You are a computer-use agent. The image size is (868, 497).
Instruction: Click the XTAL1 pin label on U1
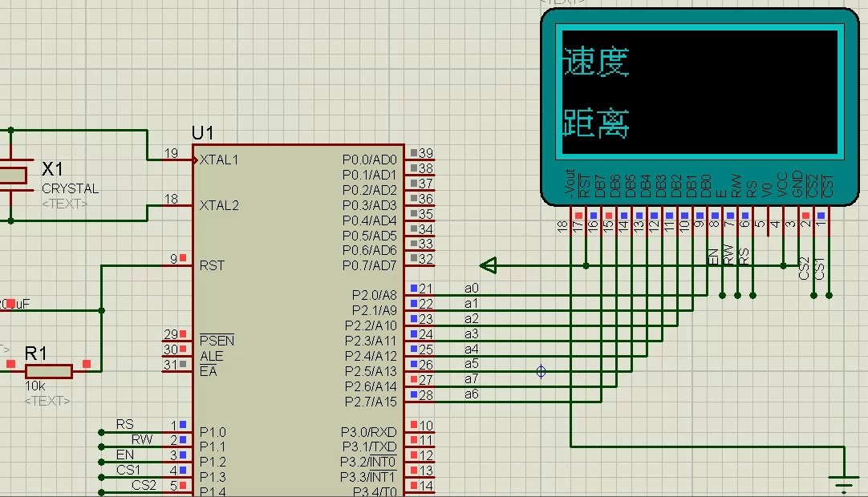coord(219,160)
